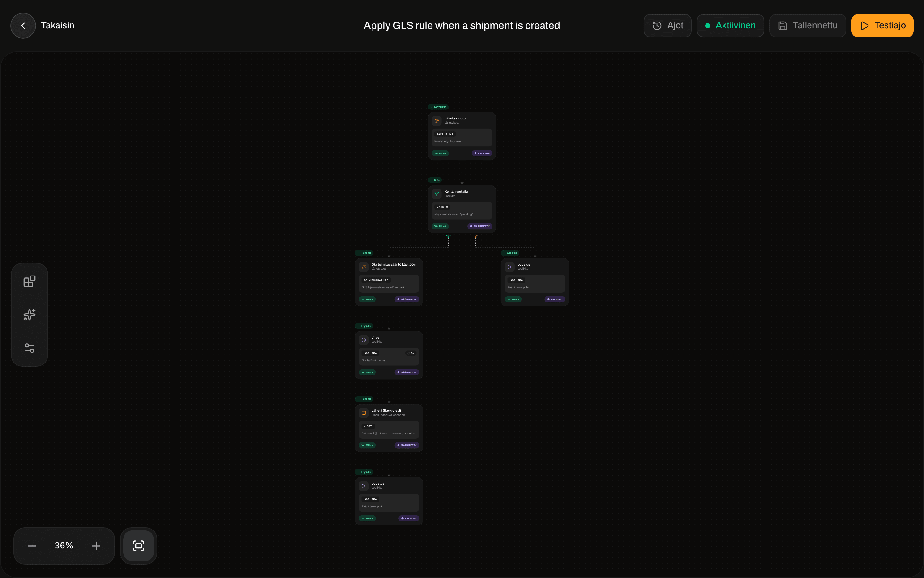
Task: Click the Odota 5 minuuttia text
Action: point(373,360)
